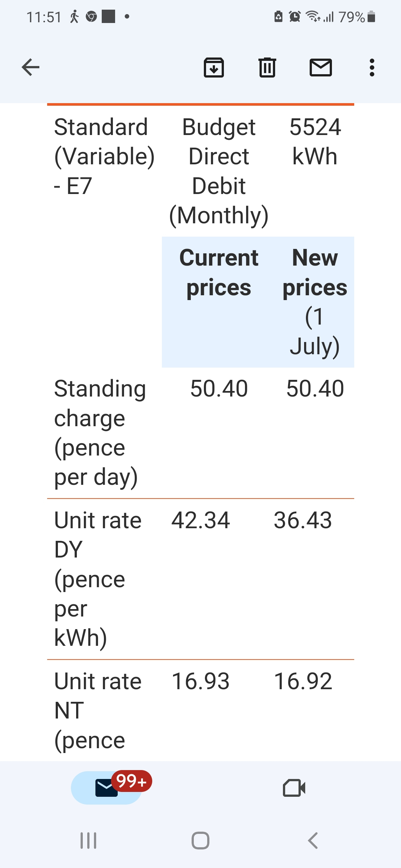Screen dimensions: 401x868
Task: Tap the 'Standard (Variable) - E7' tariff name
Action: (x=104, y=156)
